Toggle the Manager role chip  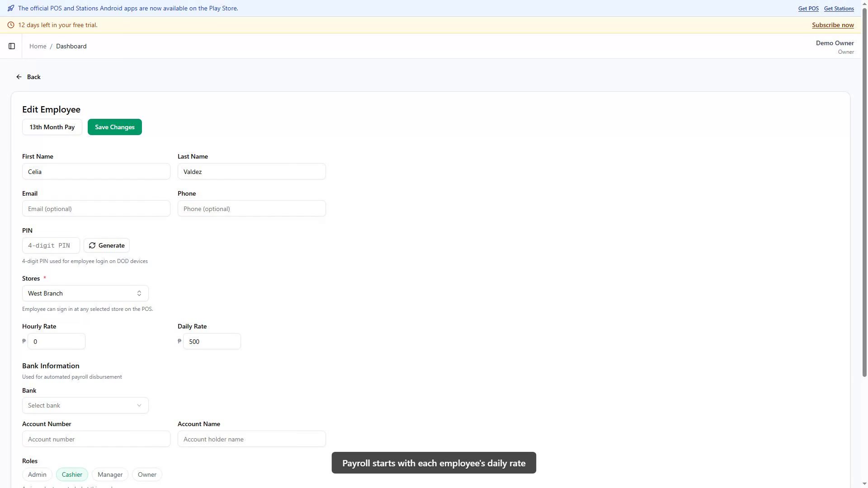pos(110,474)
